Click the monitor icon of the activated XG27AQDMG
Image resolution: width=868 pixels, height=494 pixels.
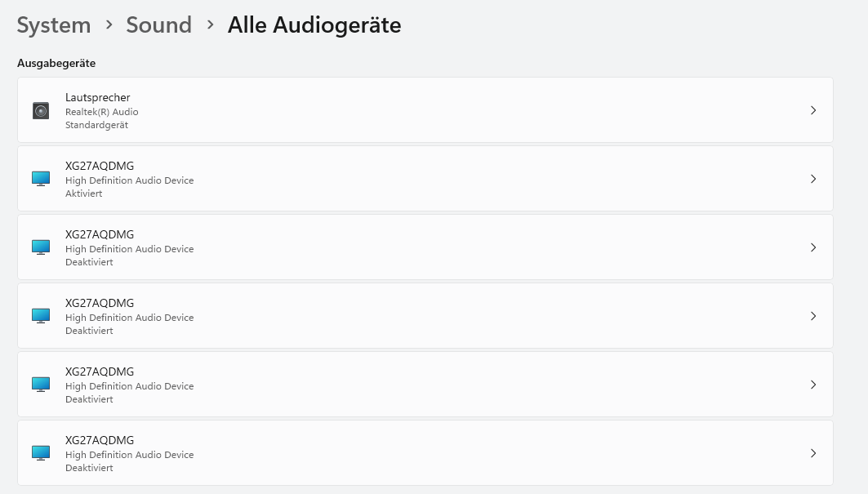coord(41,179)
